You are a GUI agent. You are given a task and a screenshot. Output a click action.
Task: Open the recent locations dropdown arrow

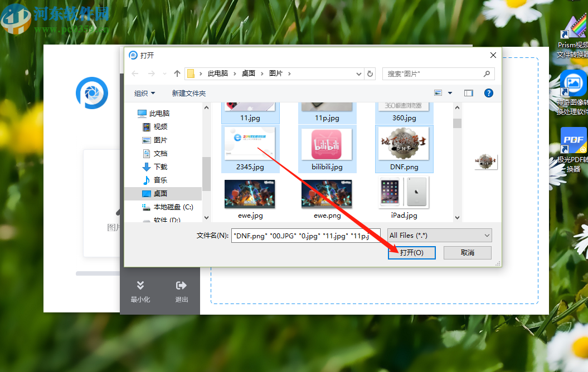point(164,74)
